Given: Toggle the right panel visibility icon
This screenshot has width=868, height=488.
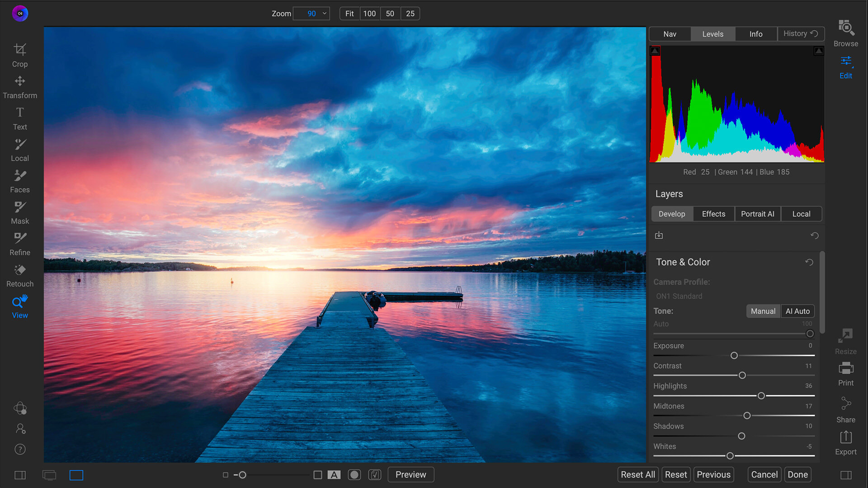Looking at the screenshot, I should coord(845,475).
